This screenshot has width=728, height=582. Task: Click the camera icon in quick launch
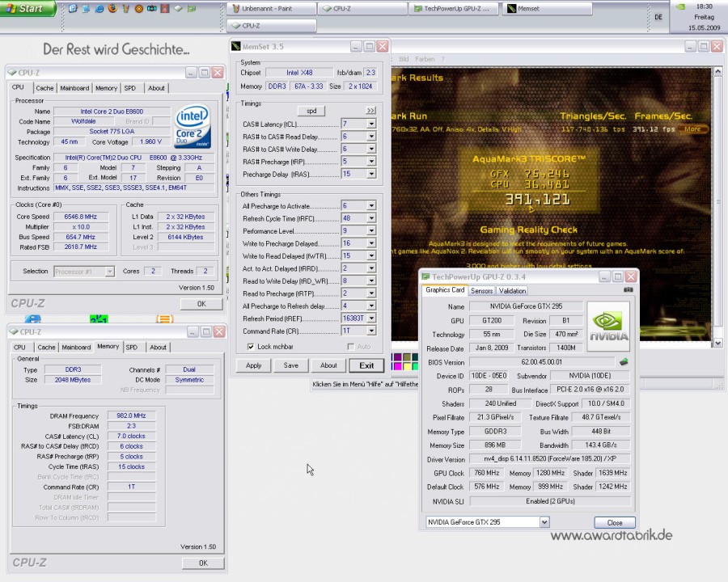[x=152, y=8]
